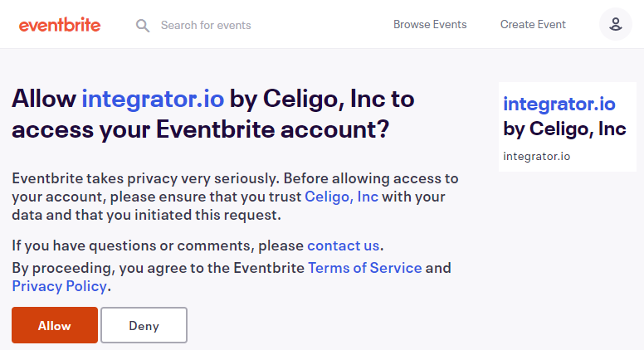View the Privacy Policy link
644x350 pixels.
point(59,286)
